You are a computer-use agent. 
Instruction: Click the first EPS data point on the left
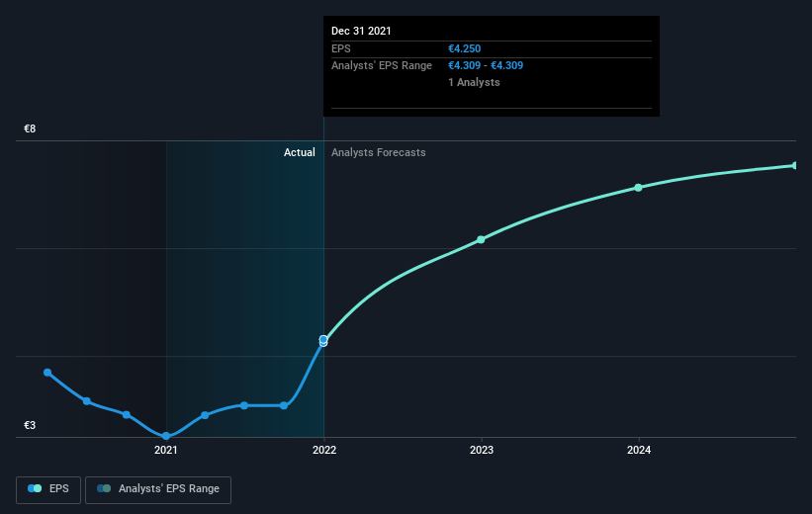tap(47, 373)
